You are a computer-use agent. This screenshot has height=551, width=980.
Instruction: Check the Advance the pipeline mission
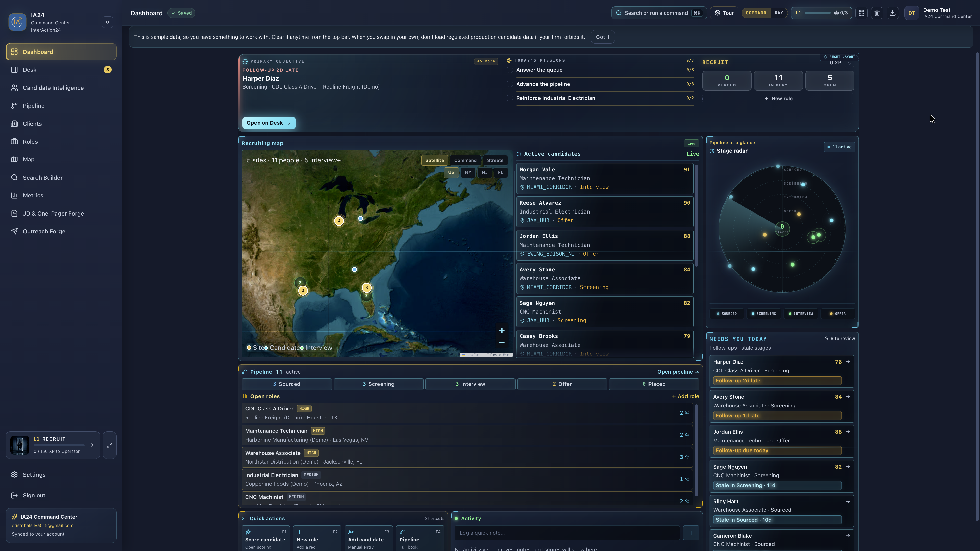(510, 84)
